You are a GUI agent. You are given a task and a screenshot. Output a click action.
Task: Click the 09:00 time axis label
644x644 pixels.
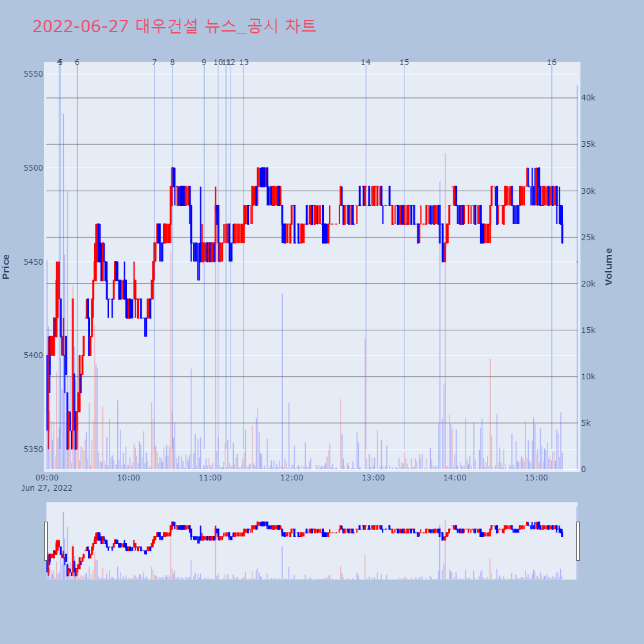(x=47, y=478)
